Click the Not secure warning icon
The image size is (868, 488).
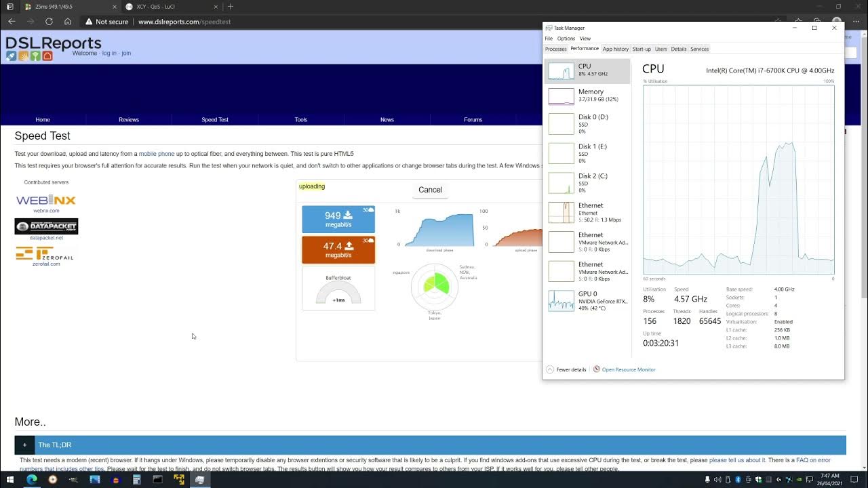(x=89, y=22)
